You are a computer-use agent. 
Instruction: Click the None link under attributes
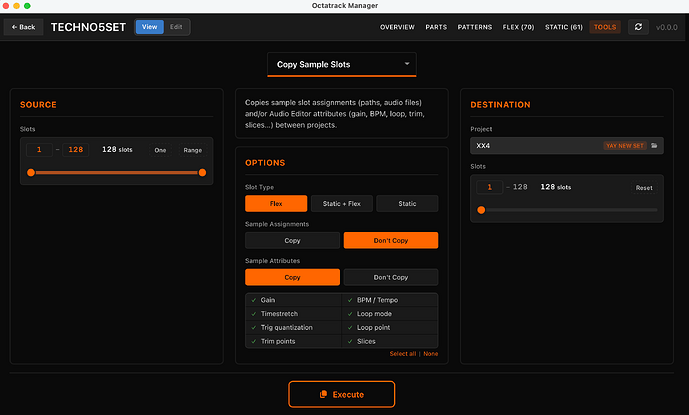431,354
